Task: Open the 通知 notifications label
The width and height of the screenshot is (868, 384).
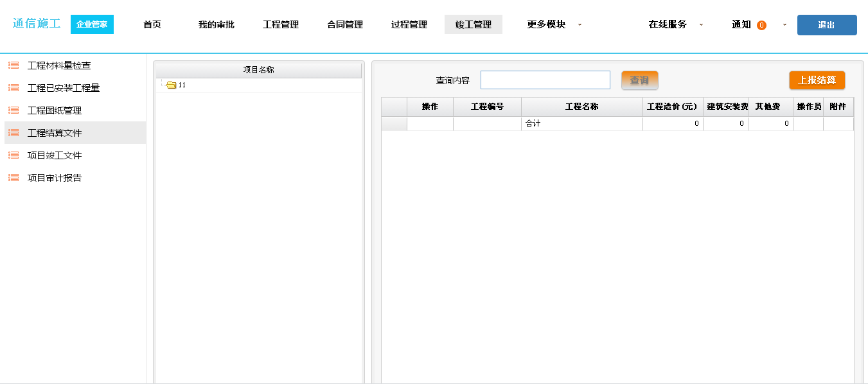Action: (741, 24)
